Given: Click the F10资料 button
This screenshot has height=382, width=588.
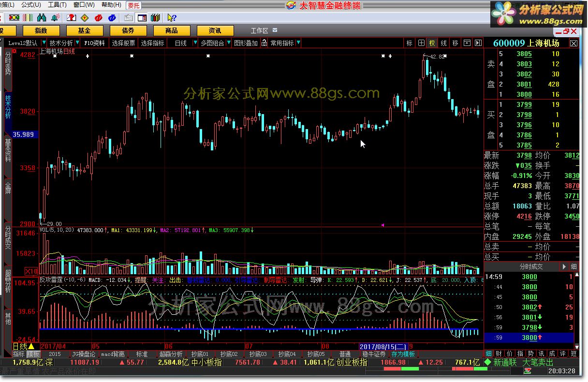Looking at the screenshot, I should tap(94, 43).
